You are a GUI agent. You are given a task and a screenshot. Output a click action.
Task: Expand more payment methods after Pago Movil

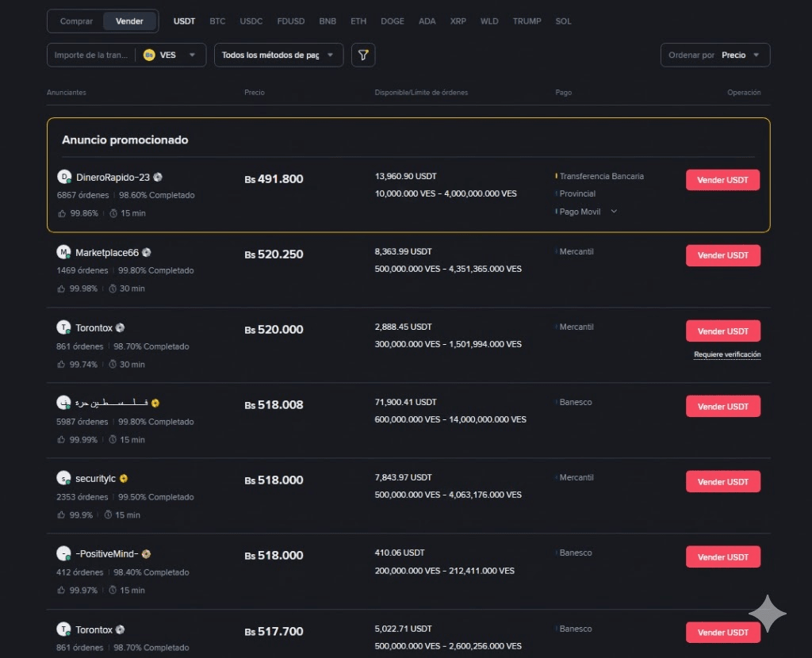pyautogui.click(x=614, y=212)
